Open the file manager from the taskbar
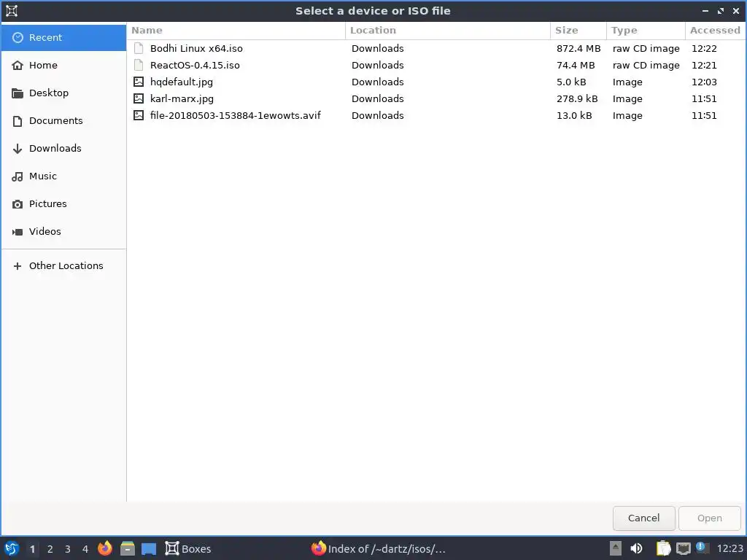The image size is (747, 560). click(x=127, y=548)
